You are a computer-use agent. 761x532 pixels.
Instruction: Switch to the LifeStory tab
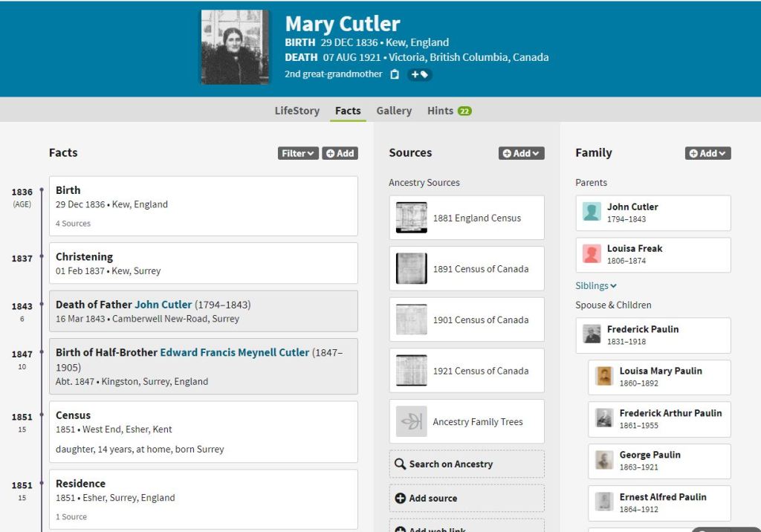click(x=297, y=111)
